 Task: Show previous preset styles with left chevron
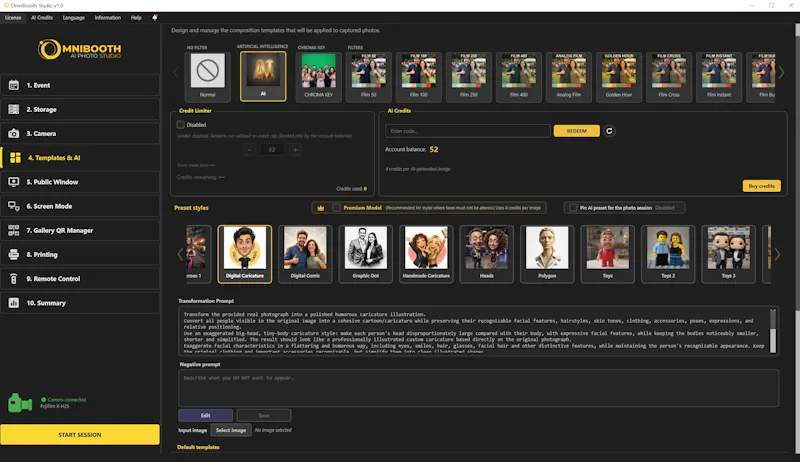tap(180, 254)
